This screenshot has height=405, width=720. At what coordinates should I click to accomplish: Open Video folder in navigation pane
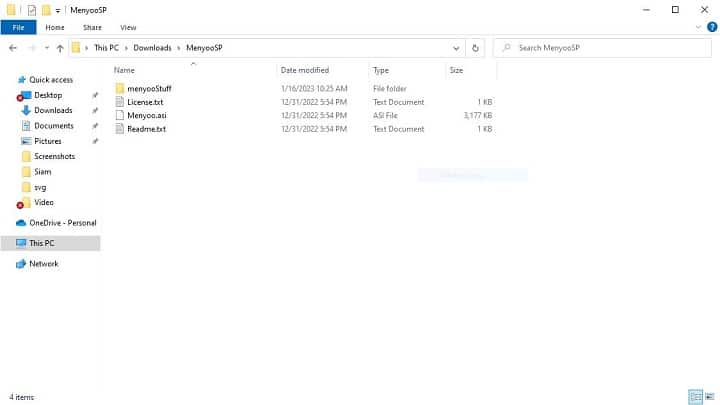coord(44,202)
